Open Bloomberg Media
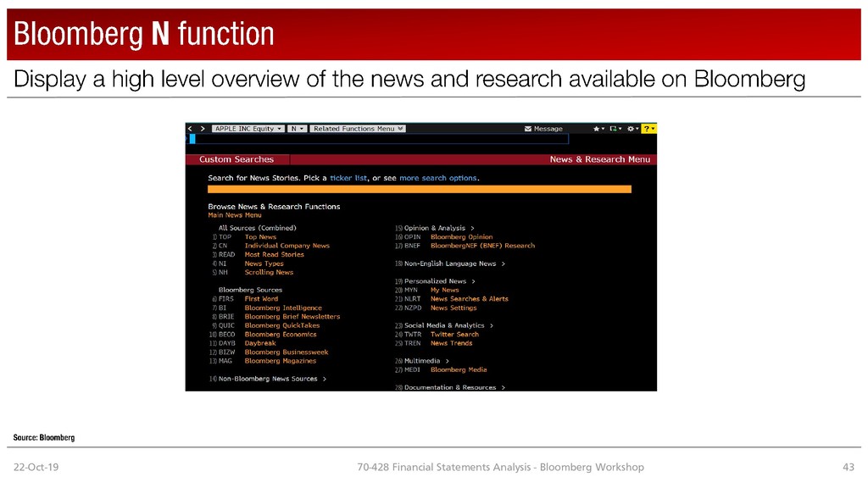 click(459, 369)
